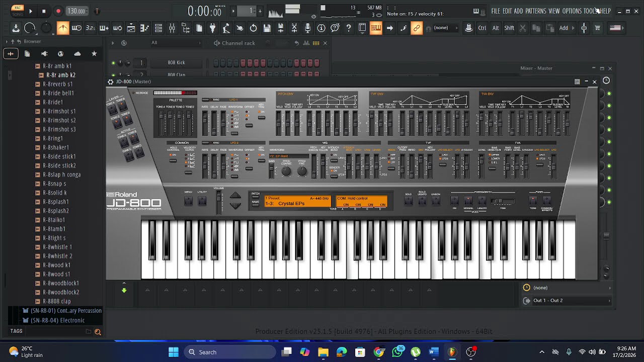Open the question mark help icon
The height and width of the screenshot is (362, 644).
(x=349, y=28)
